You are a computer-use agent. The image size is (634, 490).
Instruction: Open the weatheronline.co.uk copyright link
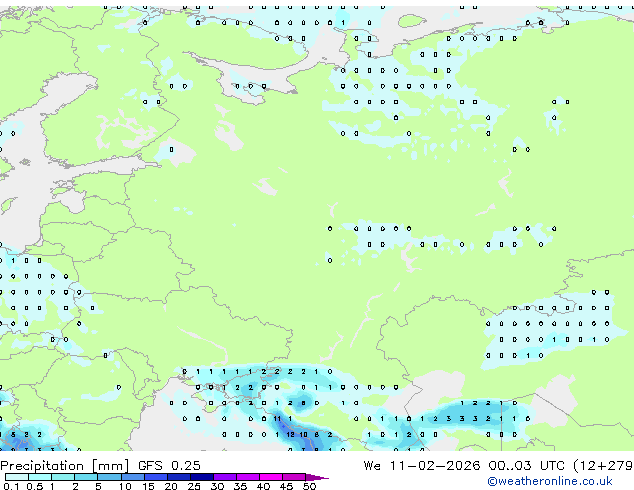click(x=549, y=481)
